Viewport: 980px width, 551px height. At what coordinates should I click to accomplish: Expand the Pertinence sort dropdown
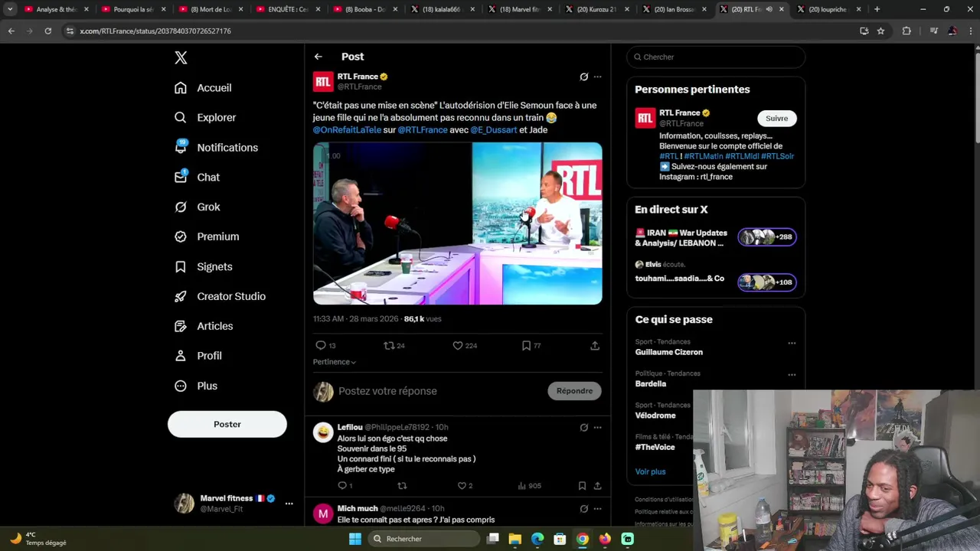tap(335, 362)
